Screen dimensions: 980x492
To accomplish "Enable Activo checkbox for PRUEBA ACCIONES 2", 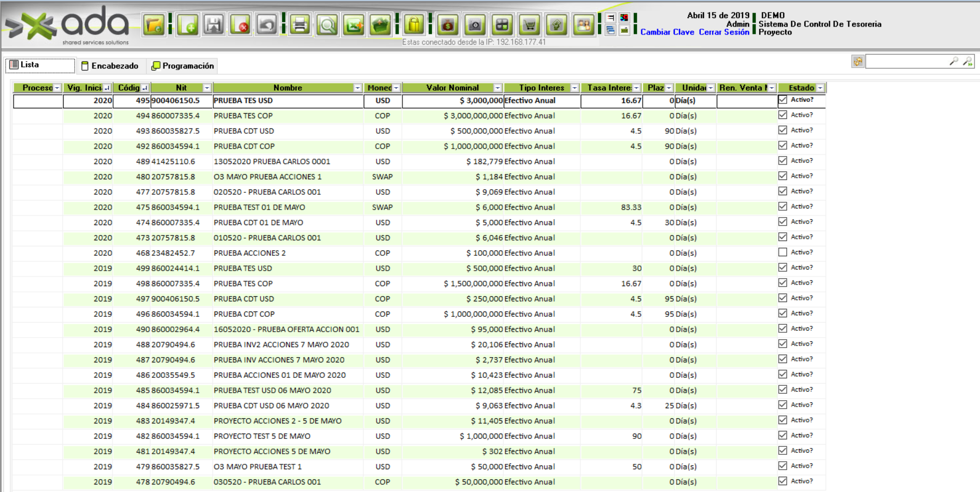I will (783, 252).
